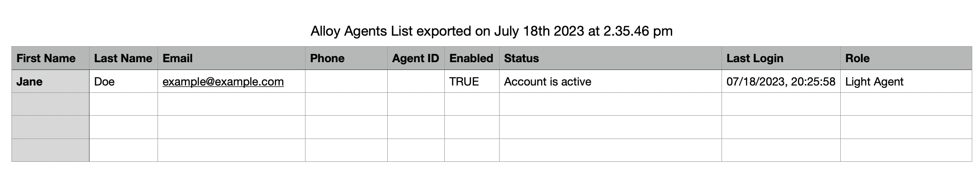Select the Phone column header
The width and height of the screenshot is (980, 171).
[346, 58]
